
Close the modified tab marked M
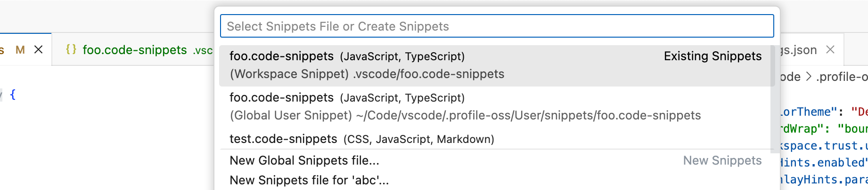39,49
